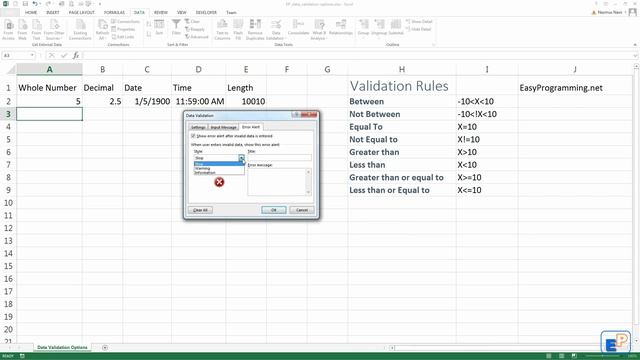
Task: Open the Data Validation ribbon dropdown
Action: click(x=276, y=38)
